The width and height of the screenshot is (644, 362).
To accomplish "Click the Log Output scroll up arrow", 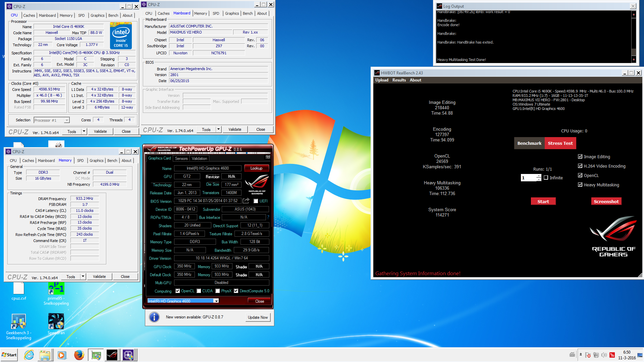I will 634,14.
